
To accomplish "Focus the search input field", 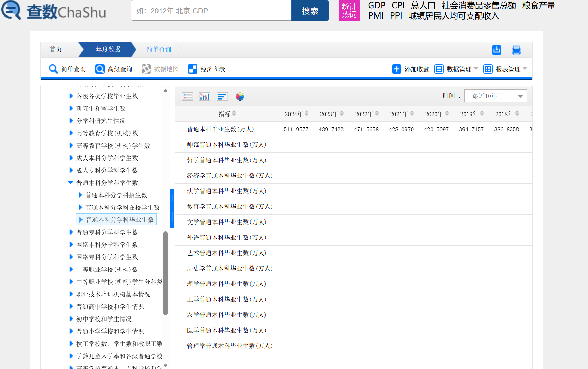I will 211,11.
